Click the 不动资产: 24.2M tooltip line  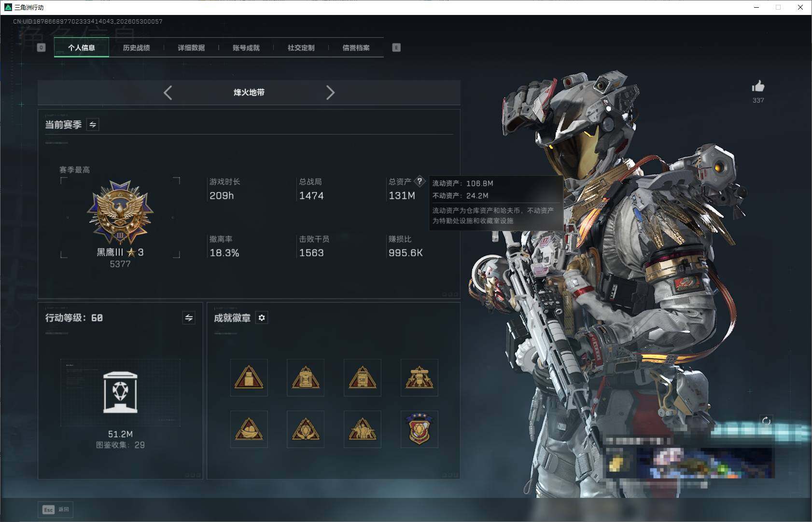[x=460, y=195]
